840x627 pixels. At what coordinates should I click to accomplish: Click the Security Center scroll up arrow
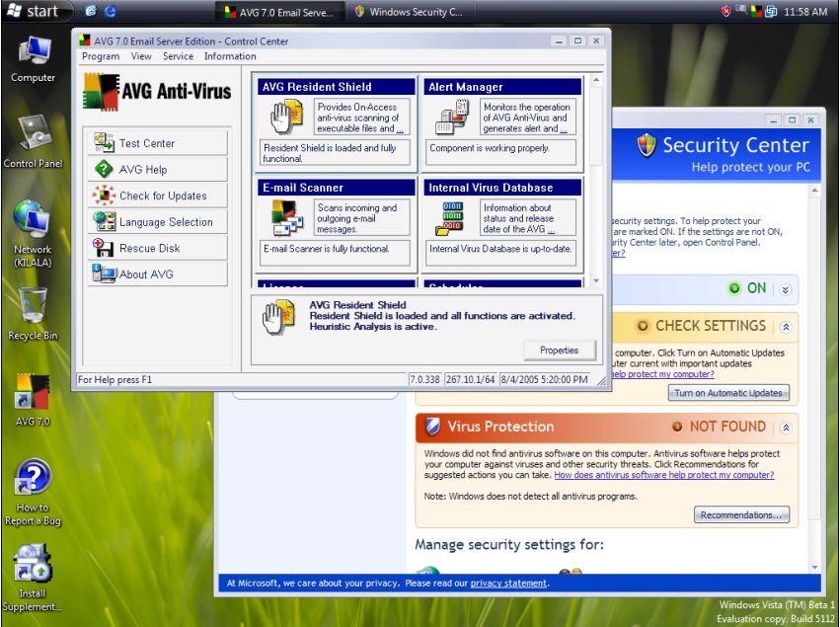814,191
